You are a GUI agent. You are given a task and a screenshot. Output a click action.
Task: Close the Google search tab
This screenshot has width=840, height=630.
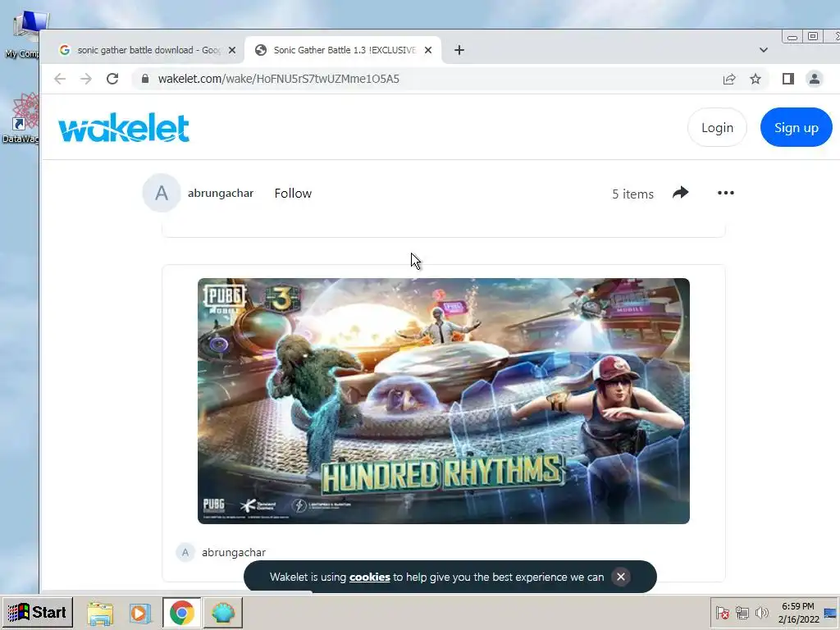[x=232, y=50]
